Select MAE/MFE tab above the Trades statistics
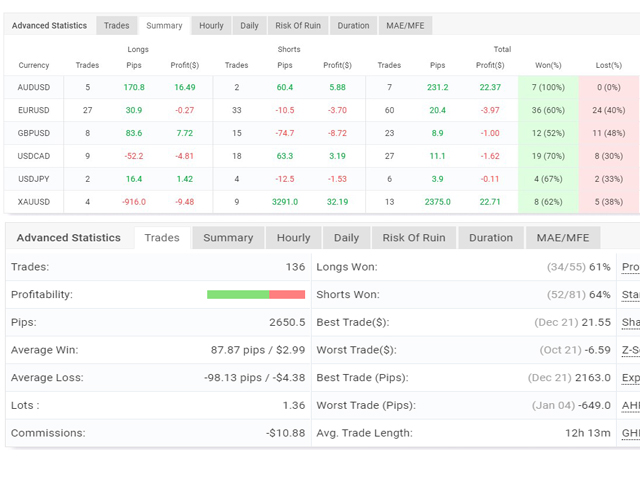The height and width of the screenshot is (480, 640). (563, 238)
